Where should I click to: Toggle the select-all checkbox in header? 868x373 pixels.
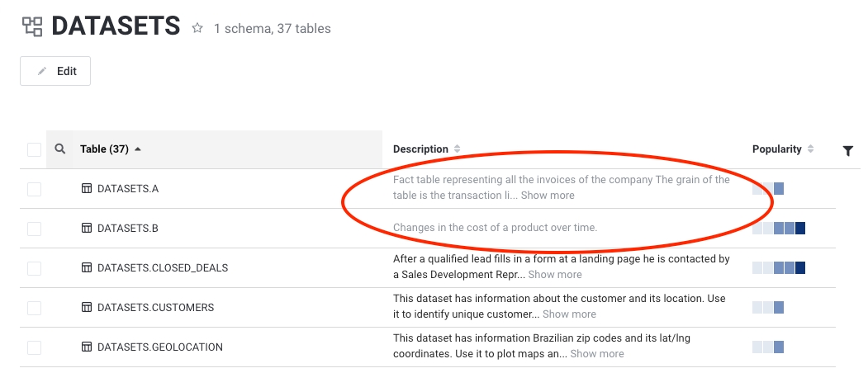coord(34,149)
